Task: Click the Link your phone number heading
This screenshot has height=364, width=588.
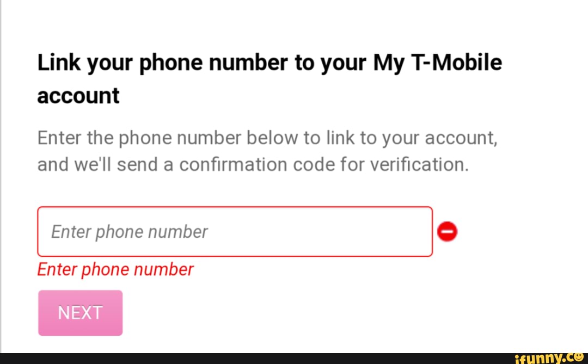Action: [269, 78]
